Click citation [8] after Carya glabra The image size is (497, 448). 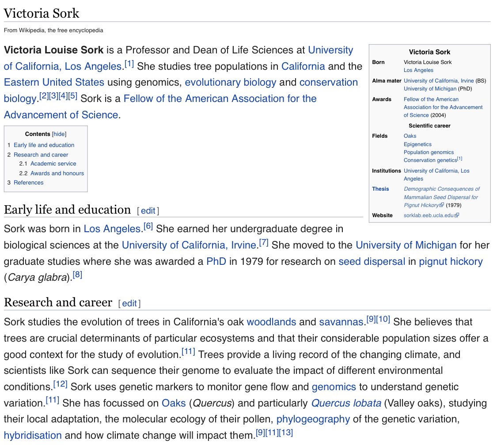pyautogui.click(x=77, y=275)
